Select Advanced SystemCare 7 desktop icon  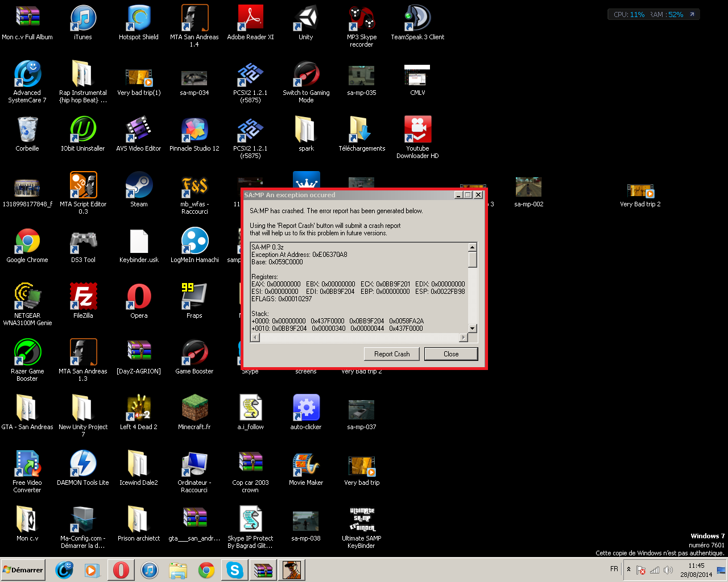27,82
